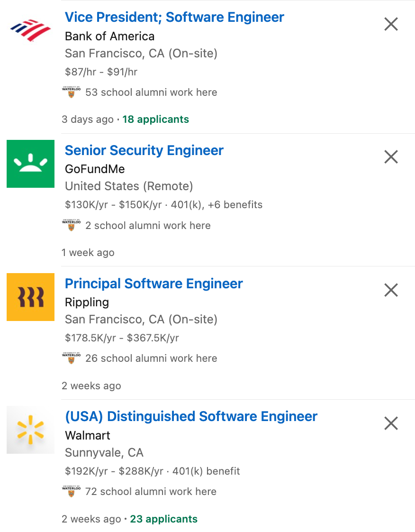This screenshot has width=415, height=532.
Task: Dismiss the Rippling job listing
Action: 391,290
